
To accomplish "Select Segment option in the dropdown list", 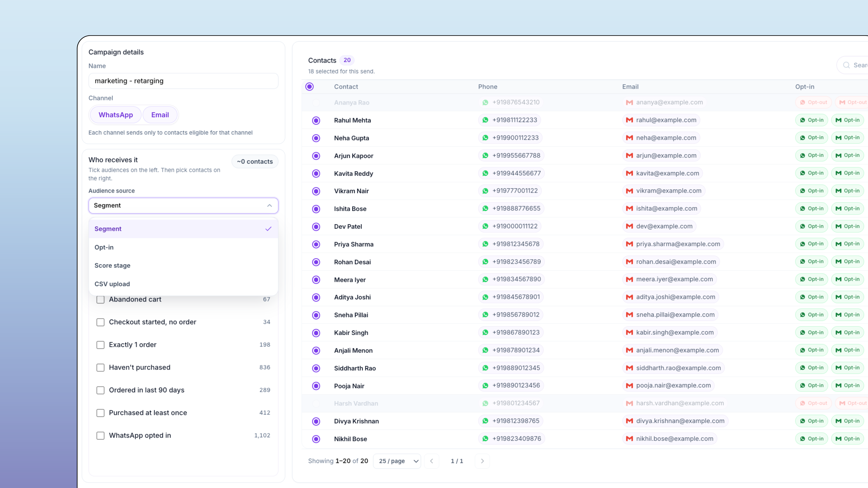I will pyautogui.click(x=183, y=229).
